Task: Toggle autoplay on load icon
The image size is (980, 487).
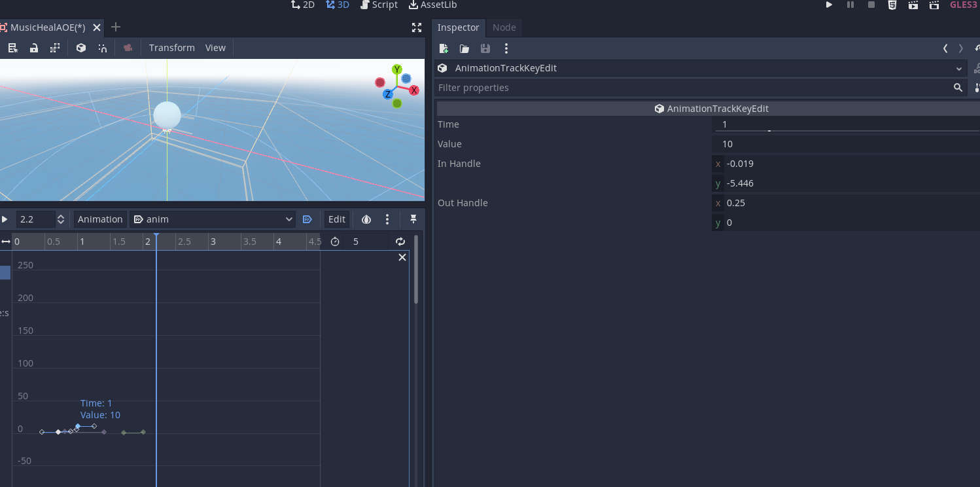Action: (x=307, y=219)
